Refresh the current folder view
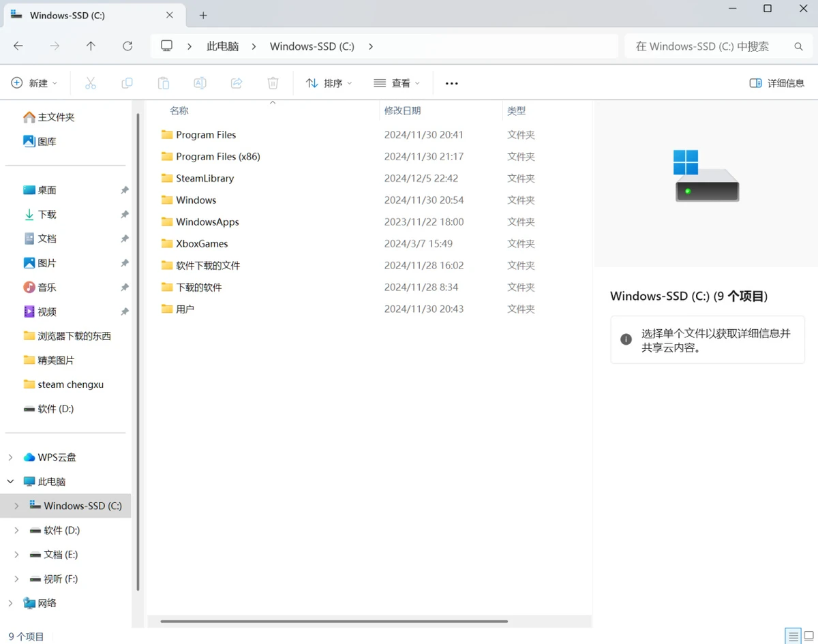Image resolution: width=818 pixels, height=644 pixels. [x=127, y=46]
